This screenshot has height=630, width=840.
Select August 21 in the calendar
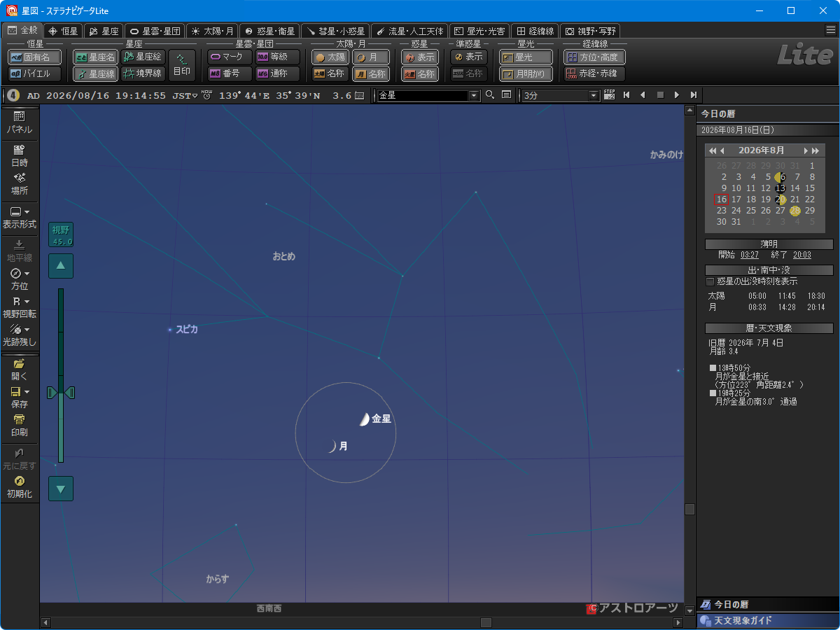coord(795,199)
